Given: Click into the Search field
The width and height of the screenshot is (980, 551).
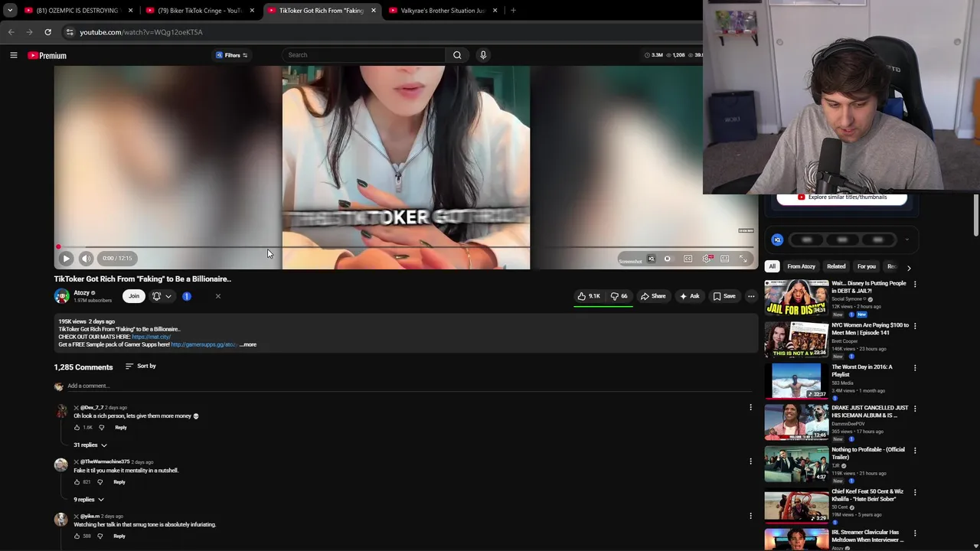Looking at the screenshot, I should [364, 55].
